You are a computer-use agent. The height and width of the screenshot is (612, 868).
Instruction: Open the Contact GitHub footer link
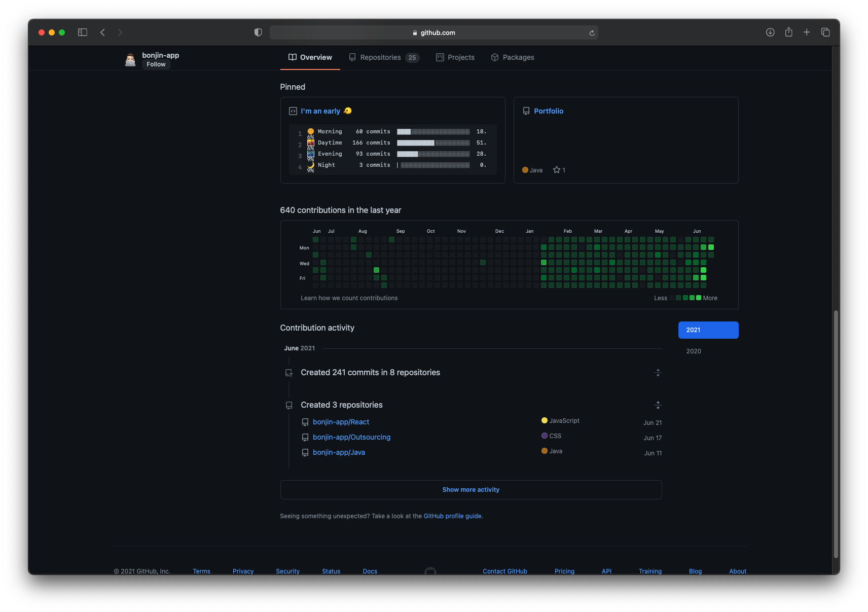(505, 571)
